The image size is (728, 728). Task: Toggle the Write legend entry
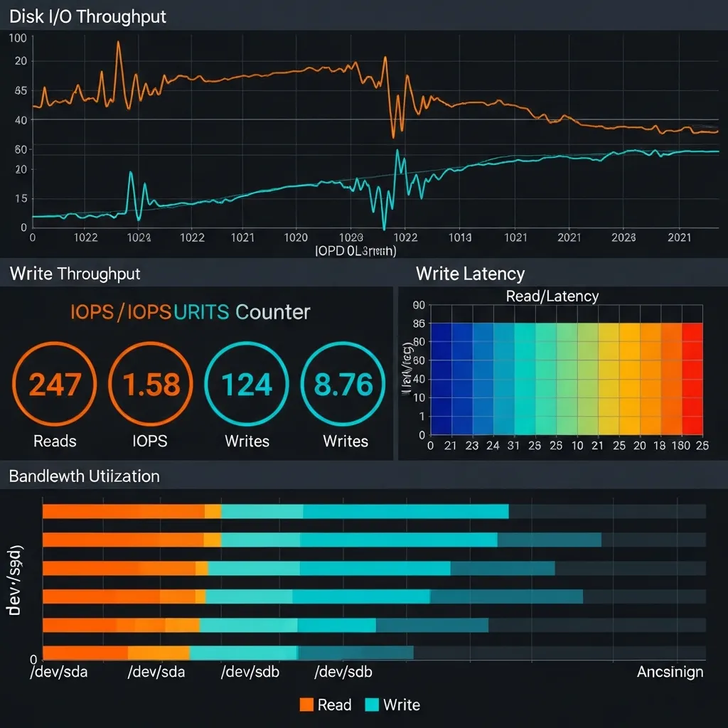(x=398, y=705)
